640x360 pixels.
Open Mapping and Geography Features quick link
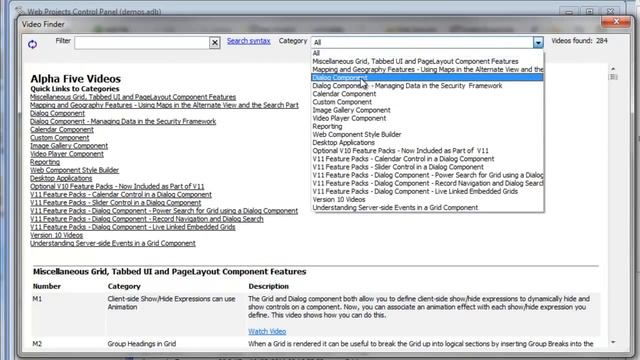click(x=164, y=105)
